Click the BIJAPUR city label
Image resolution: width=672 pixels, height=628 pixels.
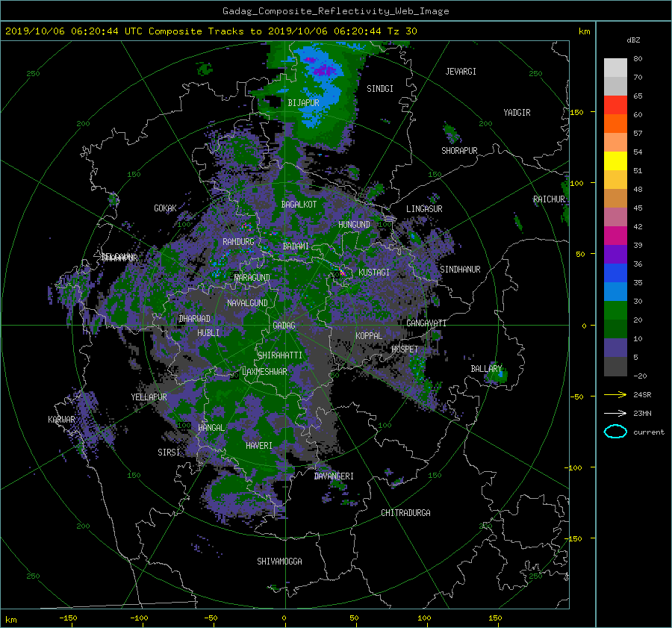(x=303, y=103)
